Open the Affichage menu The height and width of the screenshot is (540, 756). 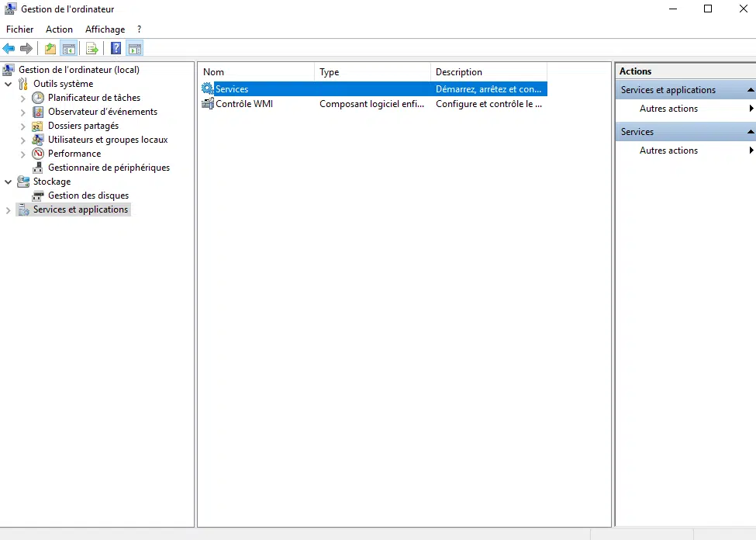point(105,29)
